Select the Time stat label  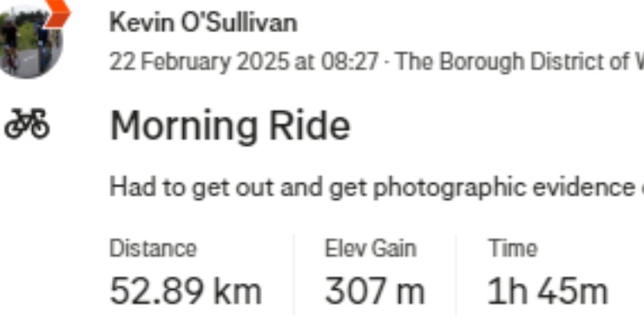pos(513,248)
